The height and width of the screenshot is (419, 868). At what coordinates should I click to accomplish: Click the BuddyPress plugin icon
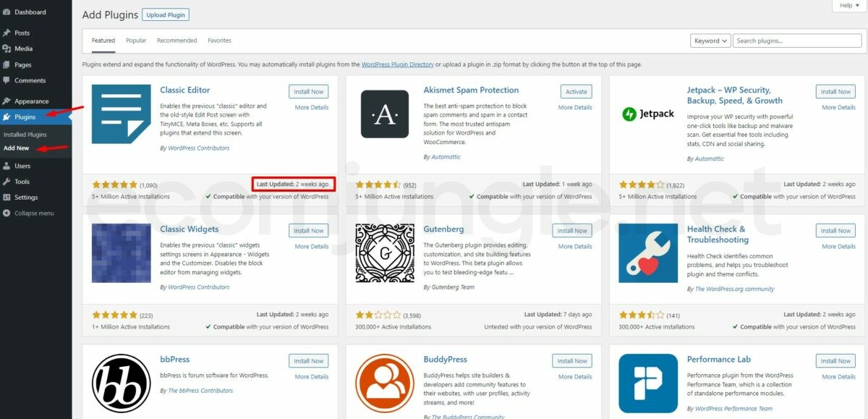coord(384,384)
